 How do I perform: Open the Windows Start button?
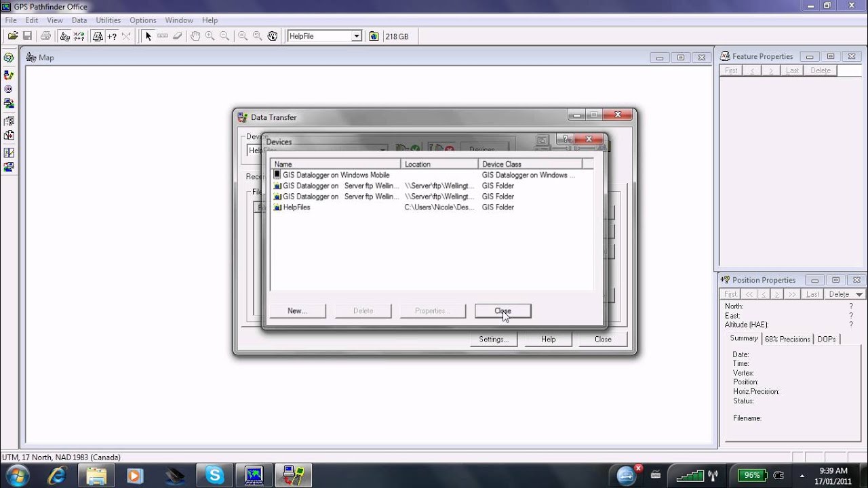[x=16, y=475]
